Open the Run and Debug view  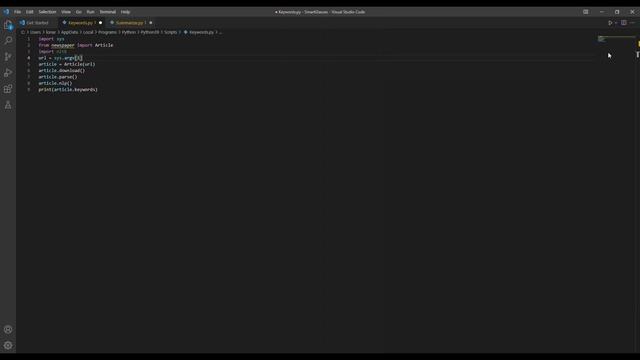[8, 73]
